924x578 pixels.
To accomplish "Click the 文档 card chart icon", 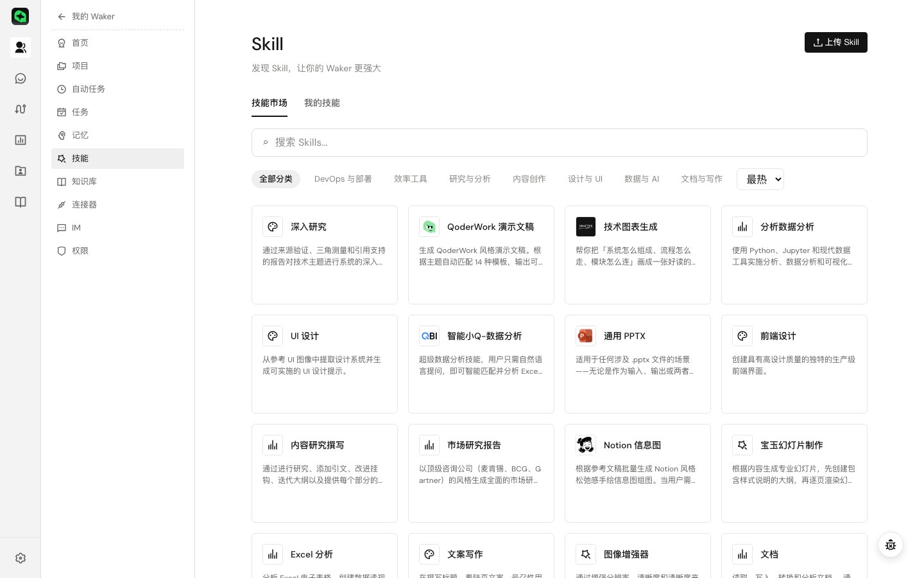I will point(742,554).
